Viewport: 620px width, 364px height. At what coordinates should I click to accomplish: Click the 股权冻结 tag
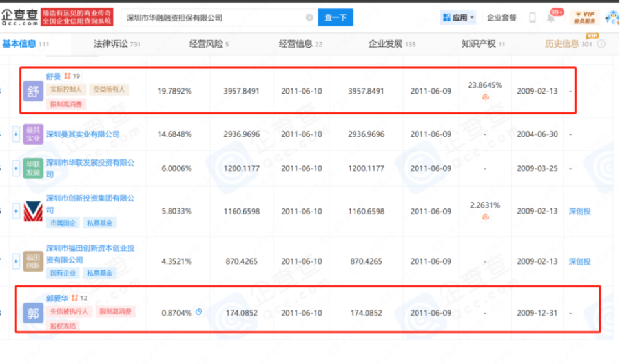pyautogui.click(x=63, y=326)
